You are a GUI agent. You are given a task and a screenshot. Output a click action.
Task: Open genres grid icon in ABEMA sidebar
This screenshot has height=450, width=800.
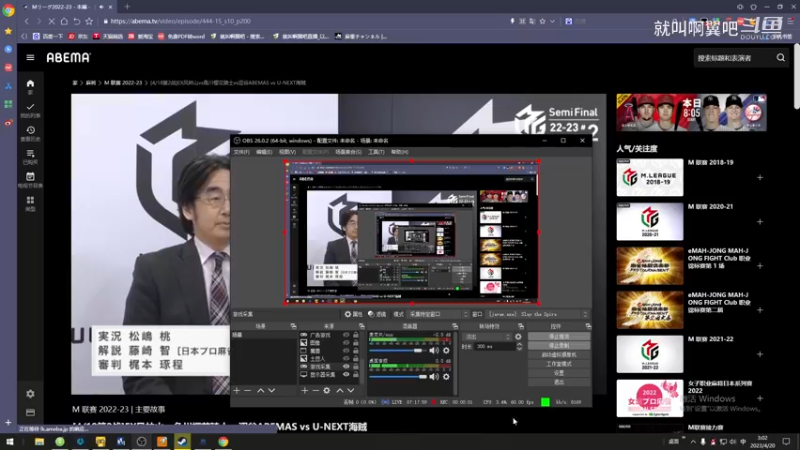point(30,203)
